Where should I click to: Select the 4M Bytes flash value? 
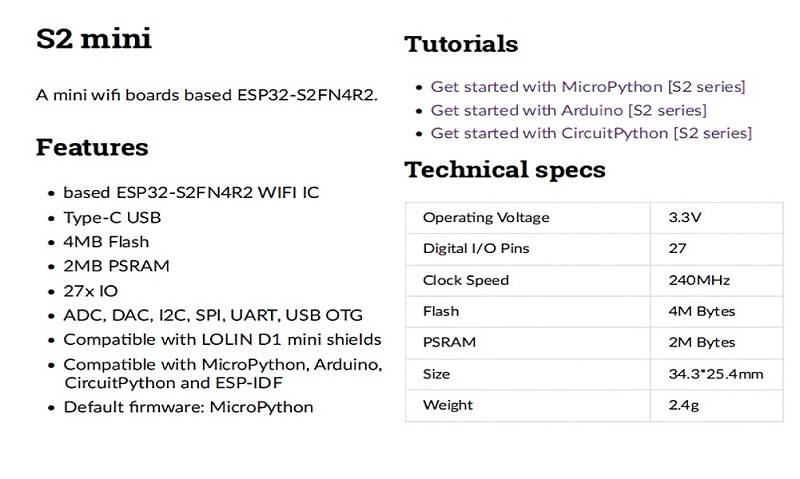[x=701, y=311]
